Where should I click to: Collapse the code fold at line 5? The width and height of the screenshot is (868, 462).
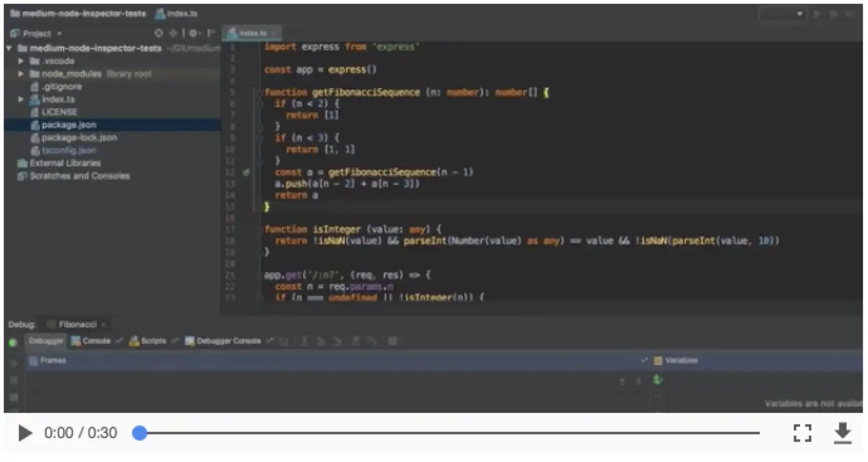[259, 93]
